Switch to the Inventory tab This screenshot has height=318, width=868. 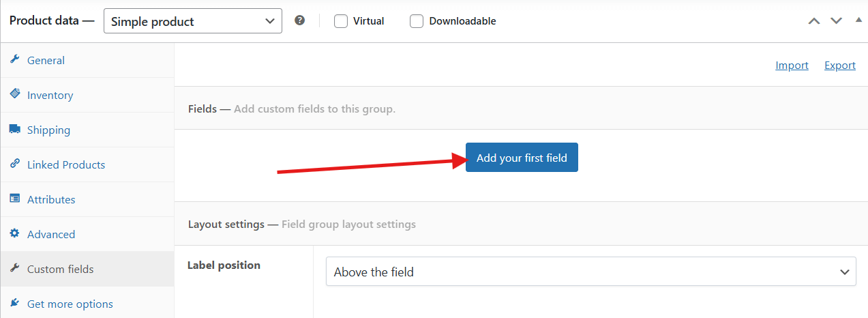coord(50,95)
